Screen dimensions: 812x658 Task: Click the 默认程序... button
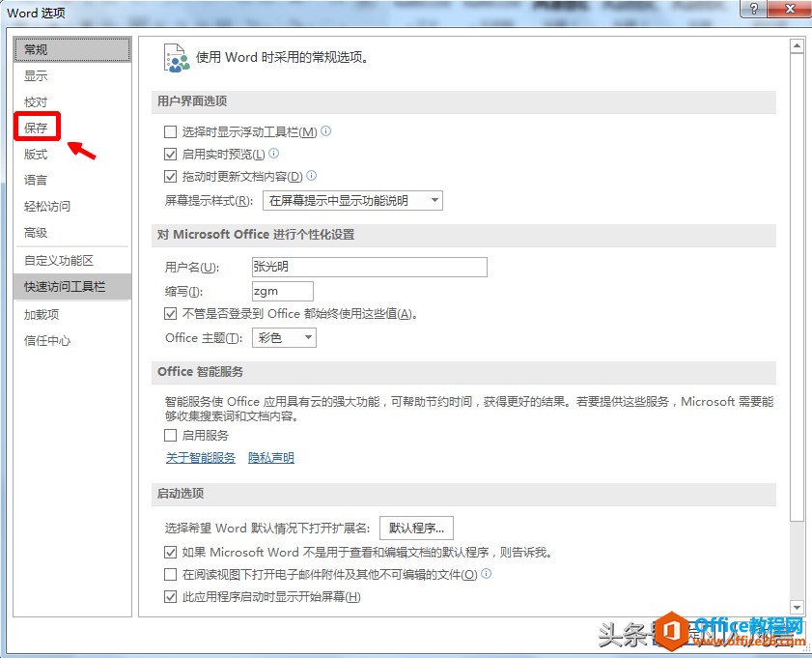(416, 528)
